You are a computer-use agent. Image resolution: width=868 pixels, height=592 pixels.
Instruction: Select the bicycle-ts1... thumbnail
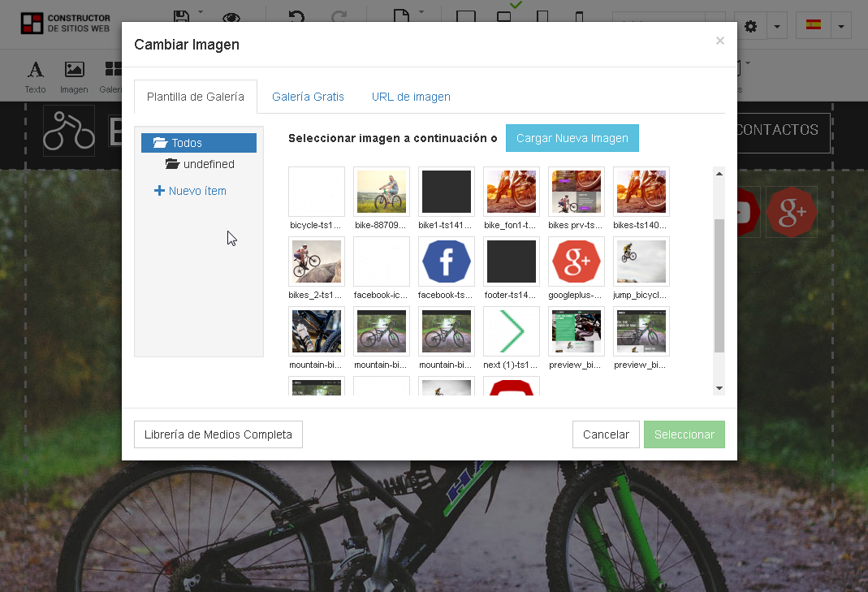(x=317, y=192)
